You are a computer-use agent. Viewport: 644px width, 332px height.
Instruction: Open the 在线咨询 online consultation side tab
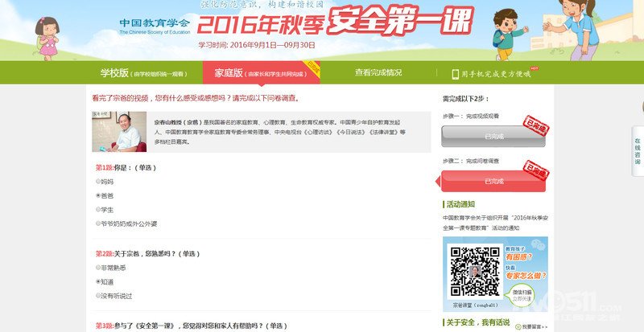coord(637,151)
